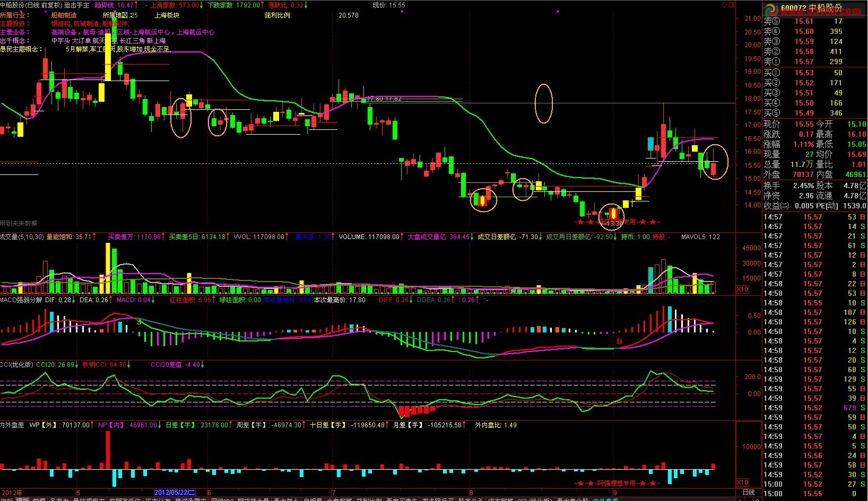Select the 买② 15.52 order row
868x501 pixels.
(x=814, y=83)
